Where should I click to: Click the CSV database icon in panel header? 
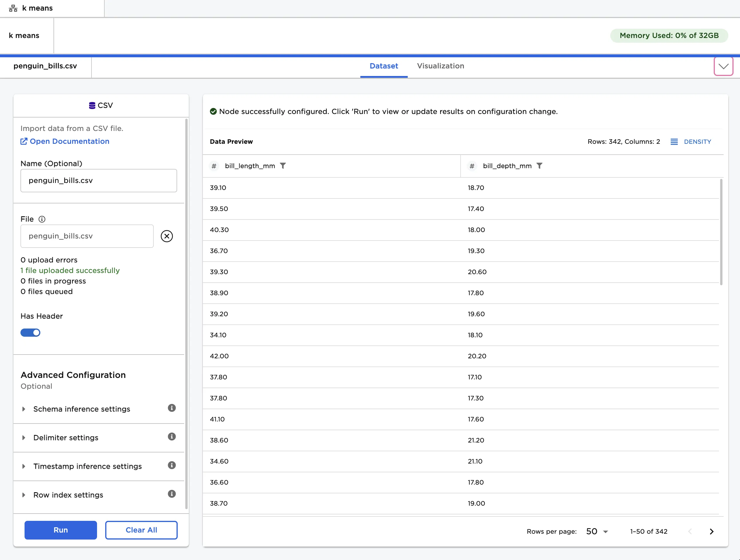click(x=92, y=105)
